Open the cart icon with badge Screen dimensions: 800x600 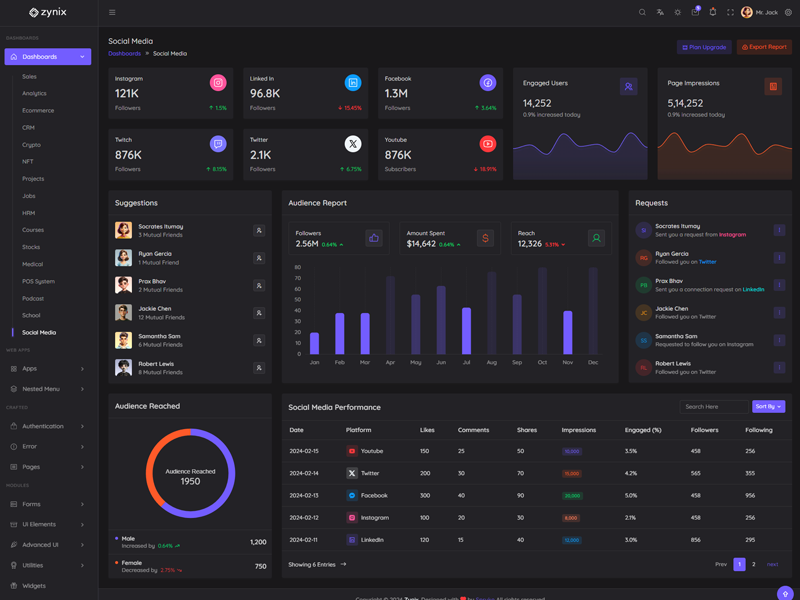click(x=695, y=13)
